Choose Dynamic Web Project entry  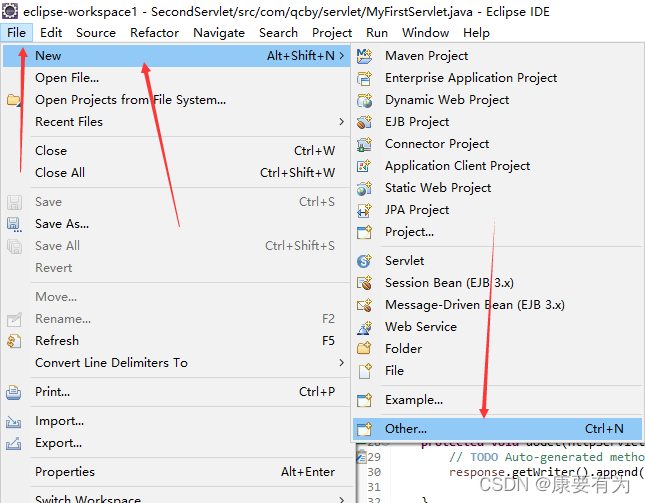(x=498, y=100)
